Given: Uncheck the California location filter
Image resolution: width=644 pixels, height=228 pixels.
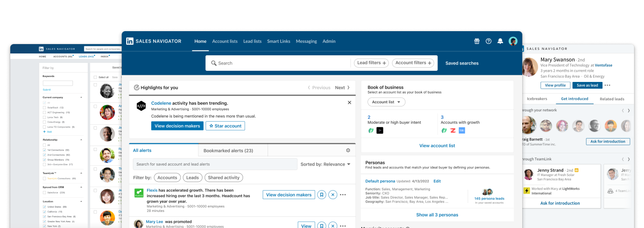Looking at the screenshot, I should coord(44,212).
